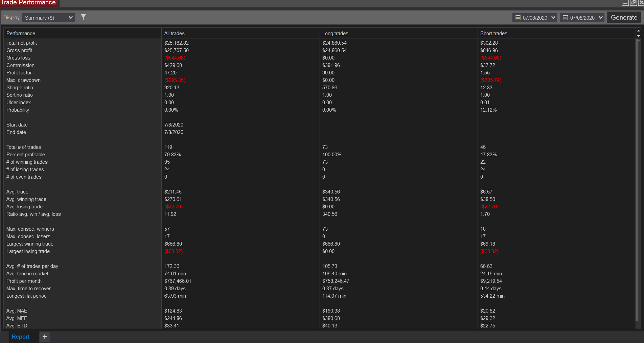Click the 12.12% short trades probability
The height and width of the screenshot is (343, 644).
488,110
